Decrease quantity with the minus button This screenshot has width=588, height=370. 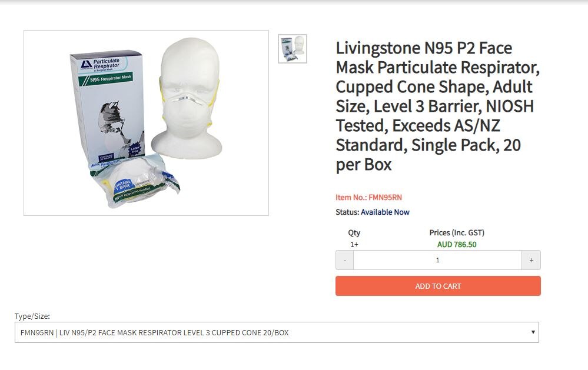pyautogui.click(x=345, y=260)
